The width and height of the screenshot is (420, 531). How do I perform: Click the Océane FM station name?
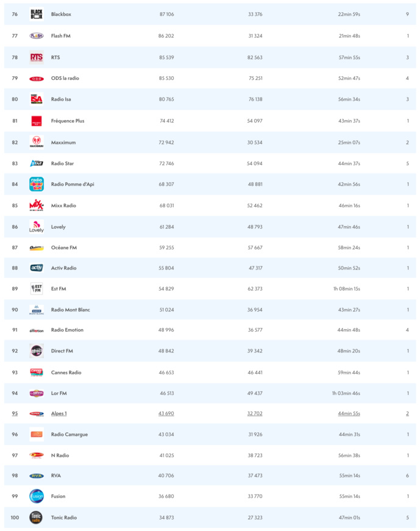click(63, 248)
